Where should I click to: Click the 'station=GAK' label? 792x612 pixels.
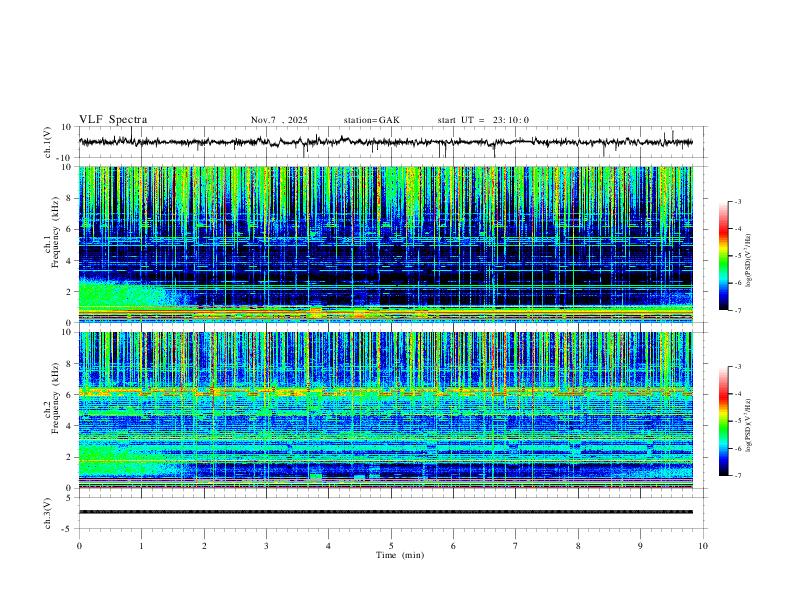point(371,120)
